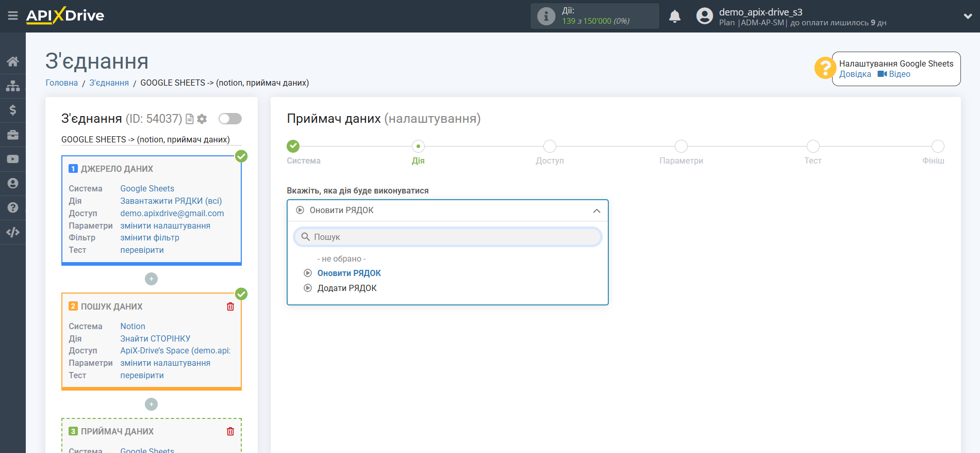Open the help question sidebar icon
The height and width of the screenshot is (453, 980).
(13, 207)
